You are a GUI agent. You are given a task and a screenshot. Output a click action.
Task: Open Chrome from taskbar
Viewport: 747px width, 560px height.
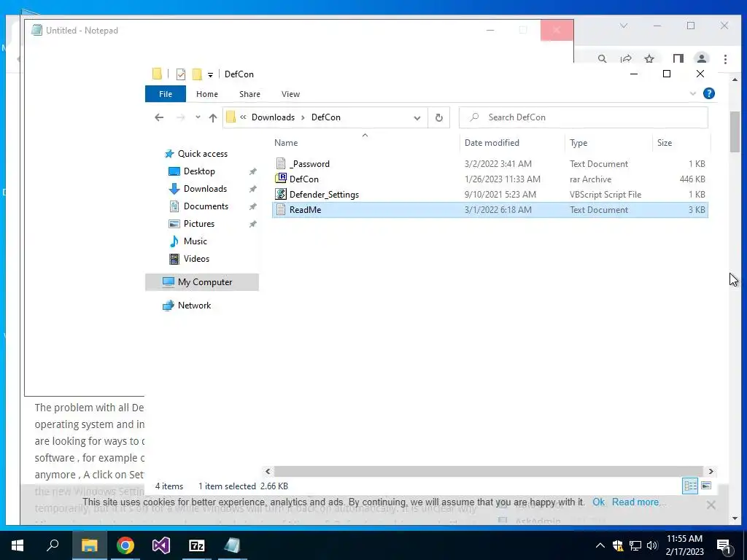[x=125, y=545]
